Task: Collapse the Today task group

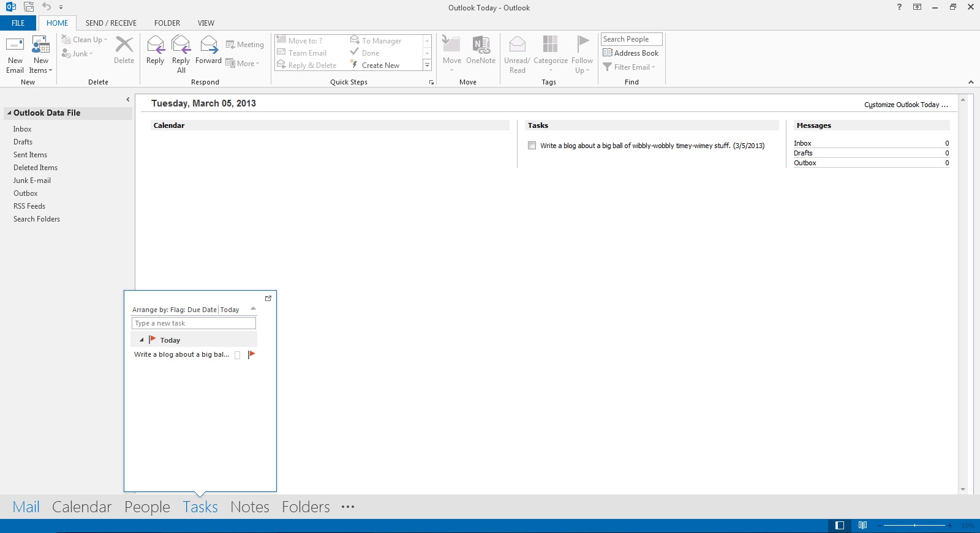Action: coord(141,340)
